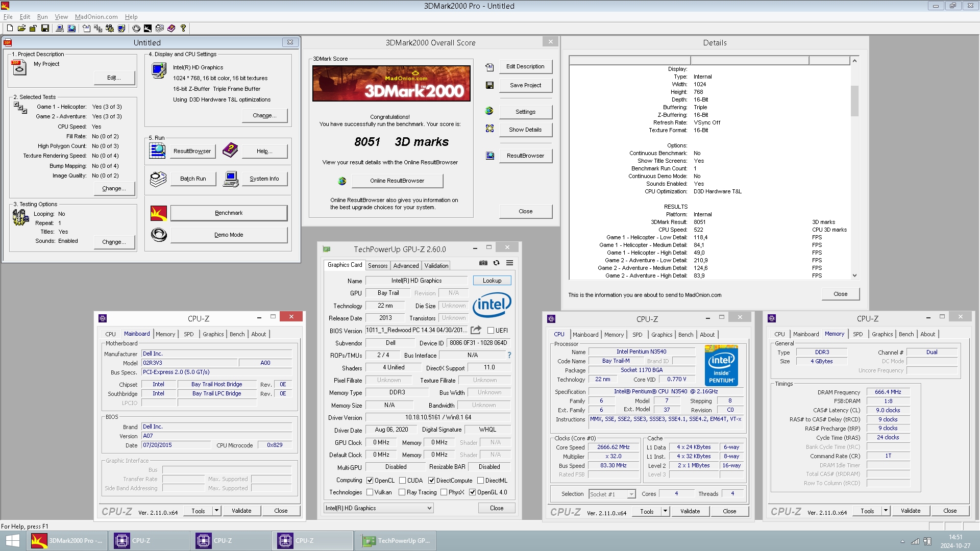This screenshot has height=551, width=980.
Task: Open GPU-Z hamburger menu icon
Action: 509,263
